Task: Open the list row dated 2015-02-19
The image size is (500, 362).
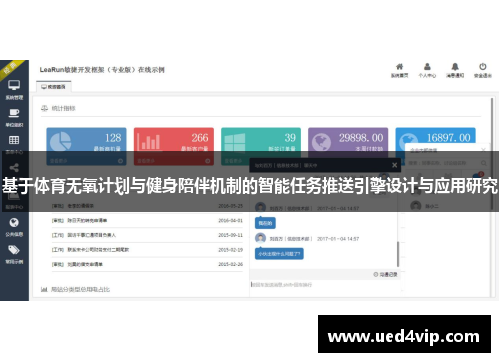Action: coord(147,250)
